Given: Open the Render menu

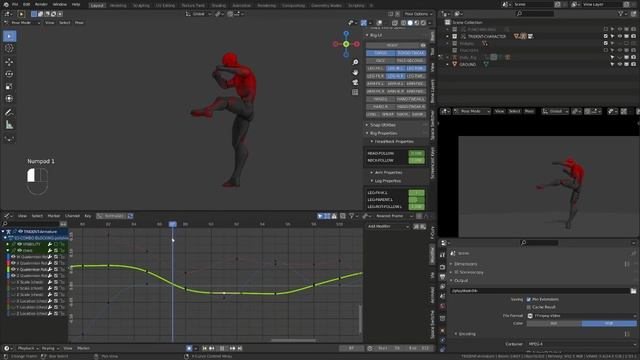Looking at the screenshot, I should point(41,4).
